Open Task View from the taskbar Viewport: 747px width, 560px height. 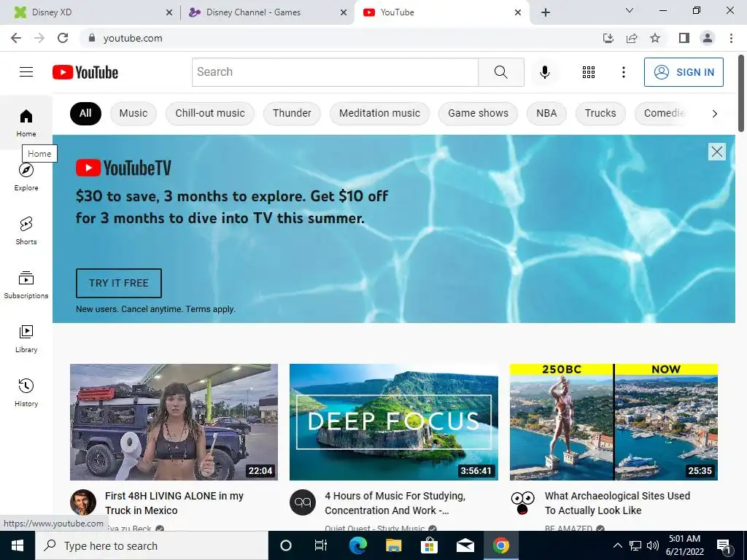[321, 545]
